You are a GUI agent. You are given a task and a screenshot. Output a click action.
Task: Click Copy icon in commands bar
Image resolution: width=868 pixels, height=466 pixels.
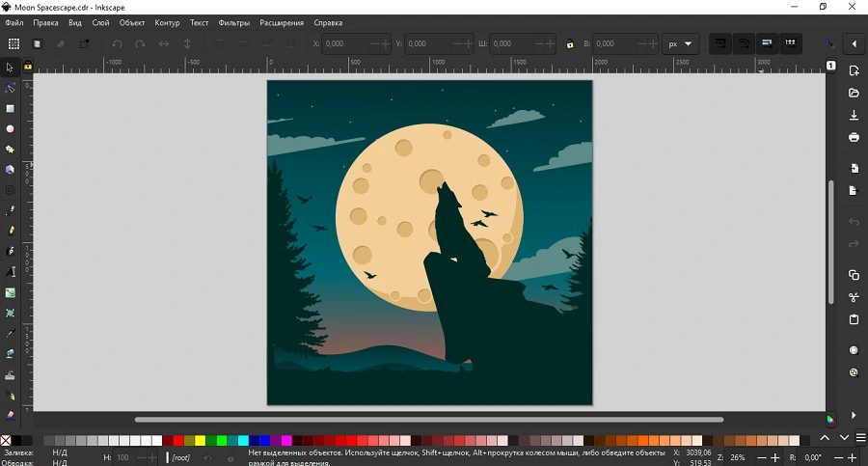pyautogui.click(x=854, y=275)
